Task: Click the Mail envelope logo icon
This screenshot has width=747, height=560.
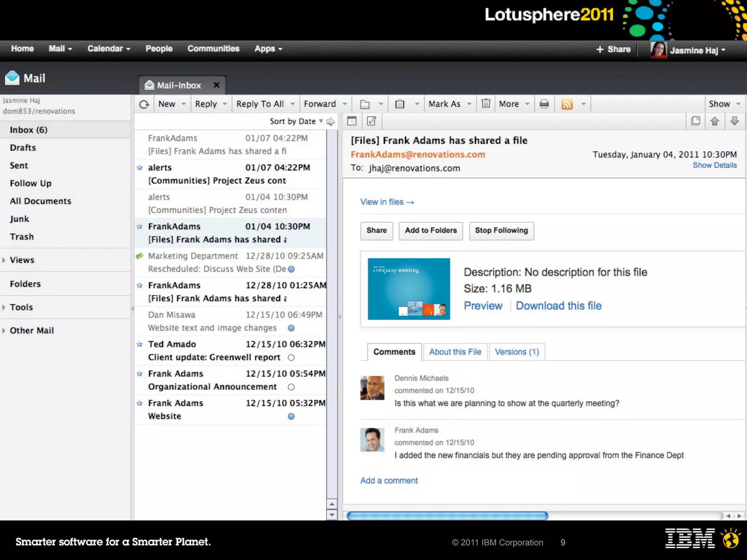Action: pyautogui.click(x=12, y=78)
